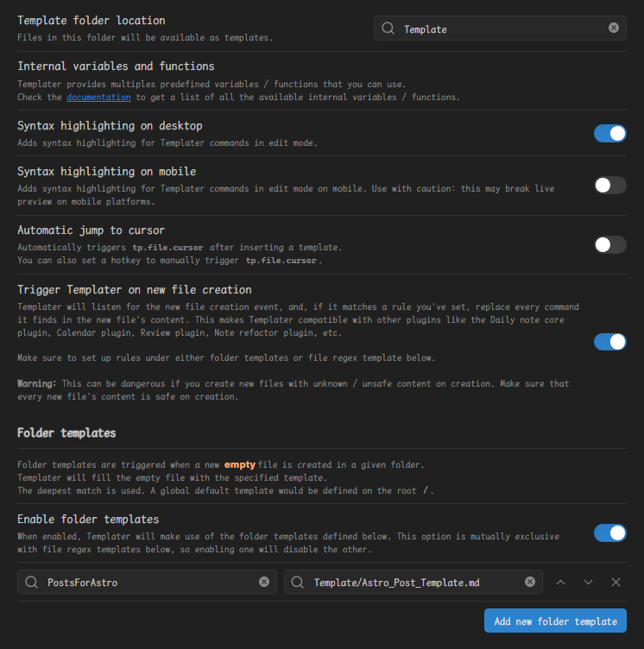Switch off Enable folder templates
Screen dimensions: 644x649
pos(609,532)
